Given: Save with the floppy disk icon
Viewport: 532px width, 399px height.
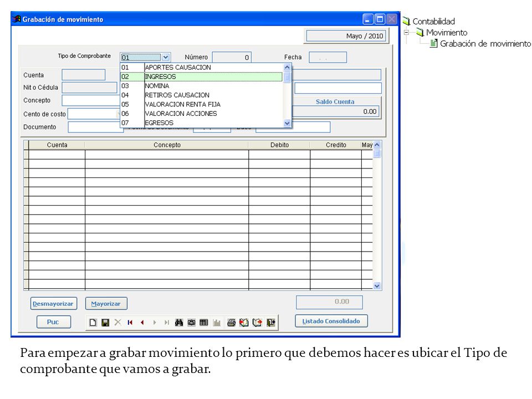Looking at the screenshot, I should coord(105,323).
